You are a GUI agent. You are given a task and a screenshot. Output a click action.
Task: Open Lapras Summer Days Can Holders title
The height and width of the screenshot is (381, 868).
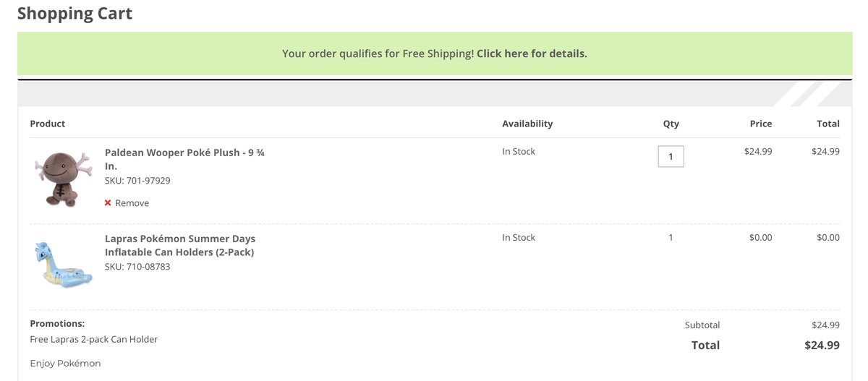tap(180, 245)
